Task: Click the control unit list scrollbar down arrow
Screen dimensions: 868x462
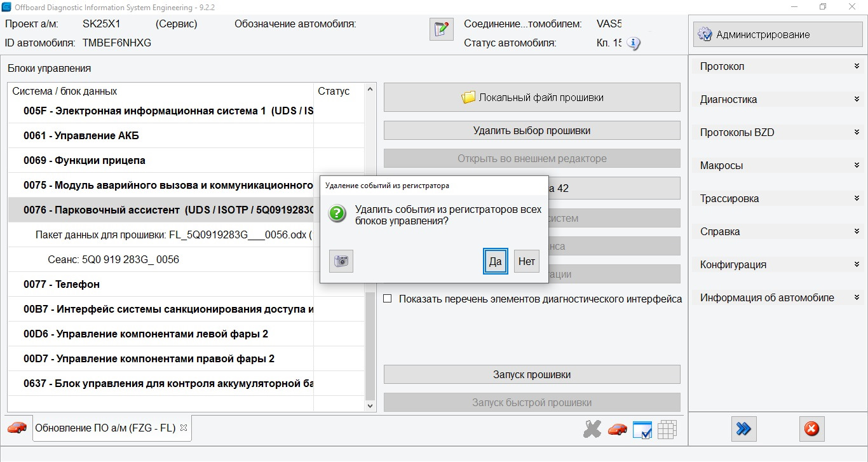Action: 370,405
